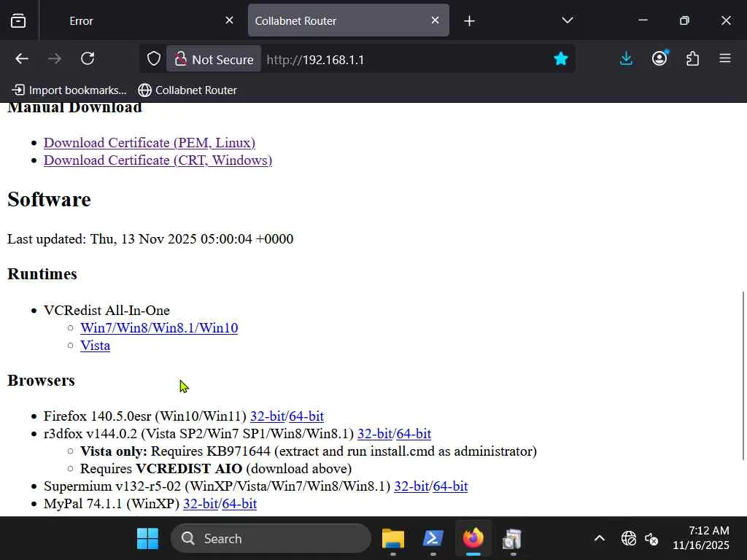Click the Software heading text
Viewport: 747px width, 560px height.
(x=49, y=199)
